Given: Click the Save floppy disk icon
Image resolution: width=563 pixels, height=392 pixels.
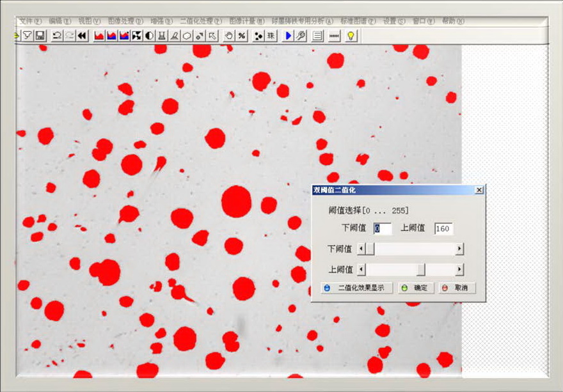Looking at the screenshot, I should (x=40, y=36).
